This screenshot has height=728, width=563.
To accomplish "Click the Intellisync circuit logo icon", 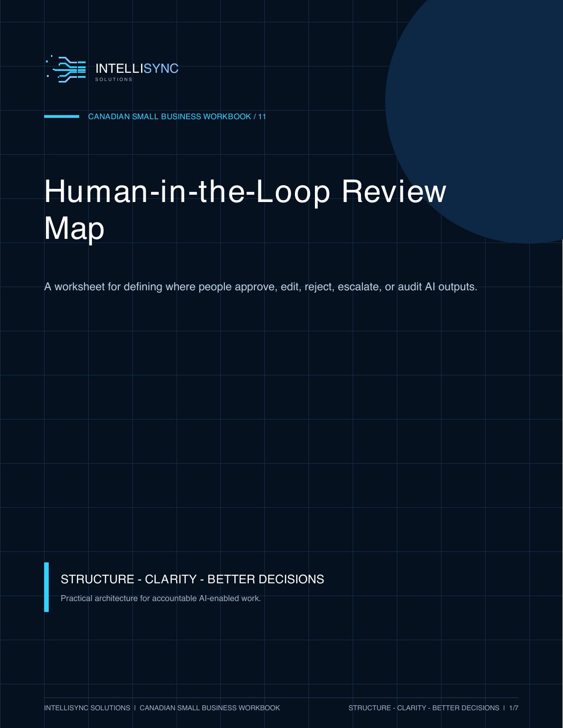I will click(x=66, y=69).
